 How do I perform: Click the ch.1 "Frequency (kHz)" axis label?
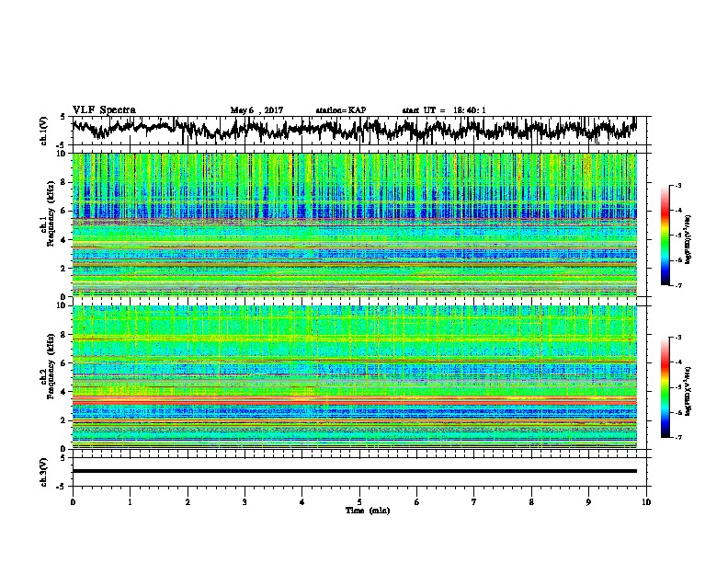pyautogui.click(x=51, y=214)
